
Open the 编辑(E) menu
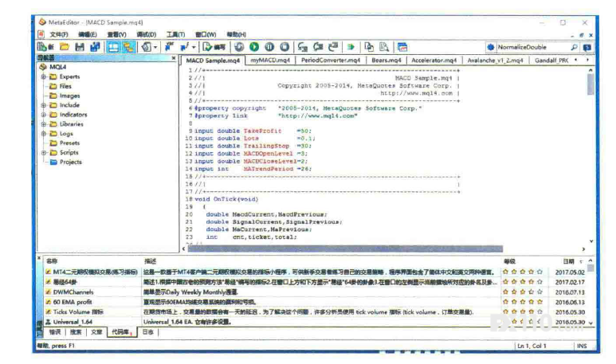[87, 34]
